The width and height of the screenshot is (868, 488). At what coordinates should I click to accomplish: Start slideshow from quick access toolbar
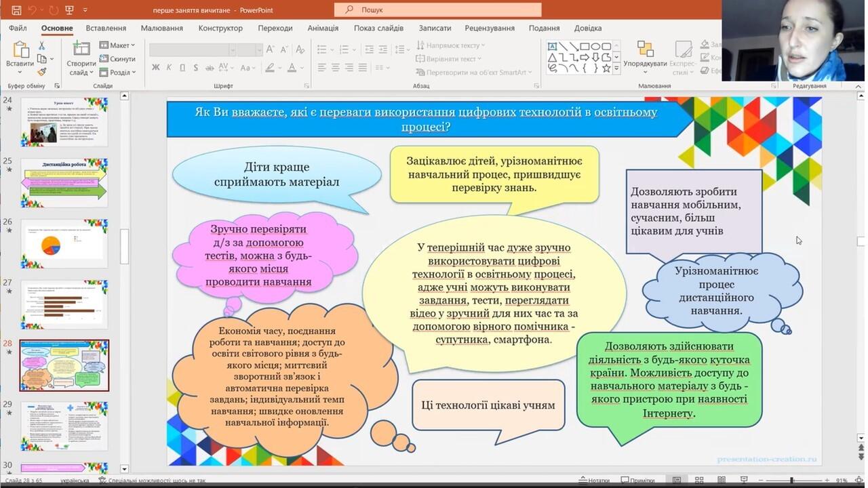tap(69, 10)
